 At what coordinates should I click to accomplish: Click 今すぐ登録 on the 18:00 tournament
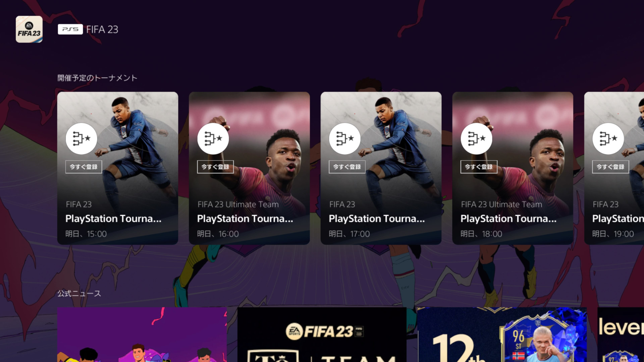[479, 167]
